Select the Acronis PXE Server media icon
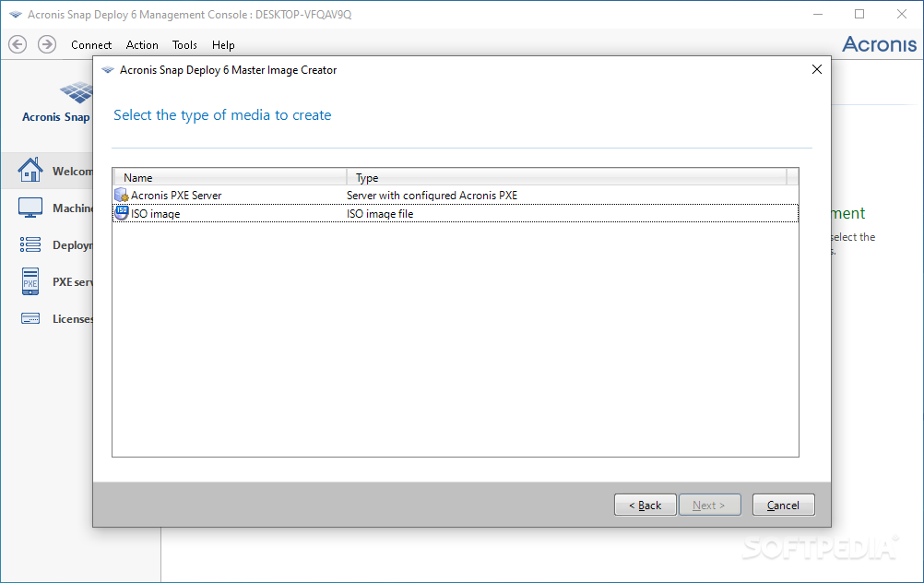924x583 pixels. (122, 195)
